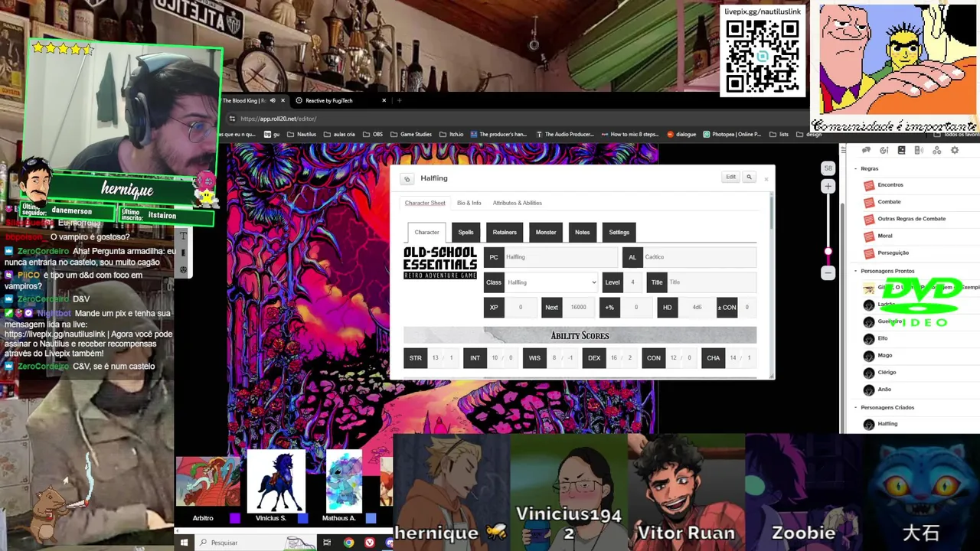Open the Roll20 Journal tab icon
The height and width of the screenshot is (551, 980).
coord(901,150)
